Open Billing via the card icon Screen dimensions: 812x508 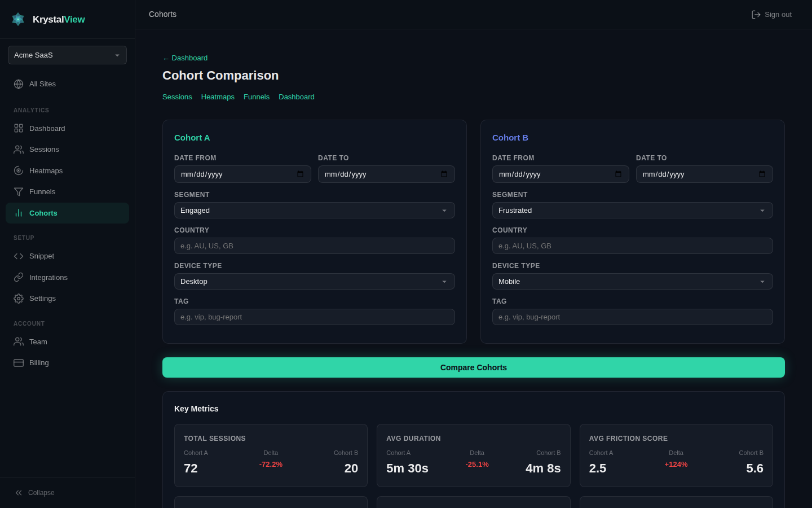pyautogui.click(x=19, y=362)
